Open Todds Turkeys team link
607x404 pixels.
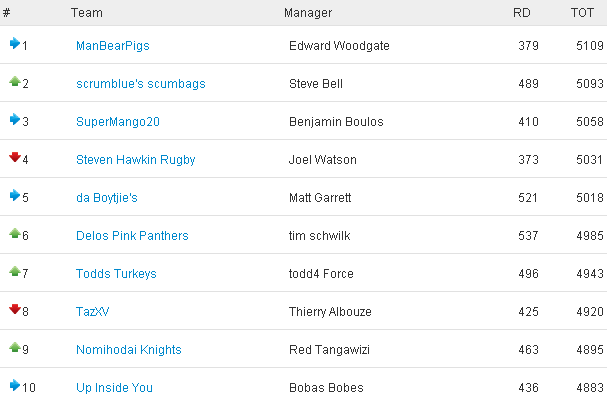[x=116, y=274]
